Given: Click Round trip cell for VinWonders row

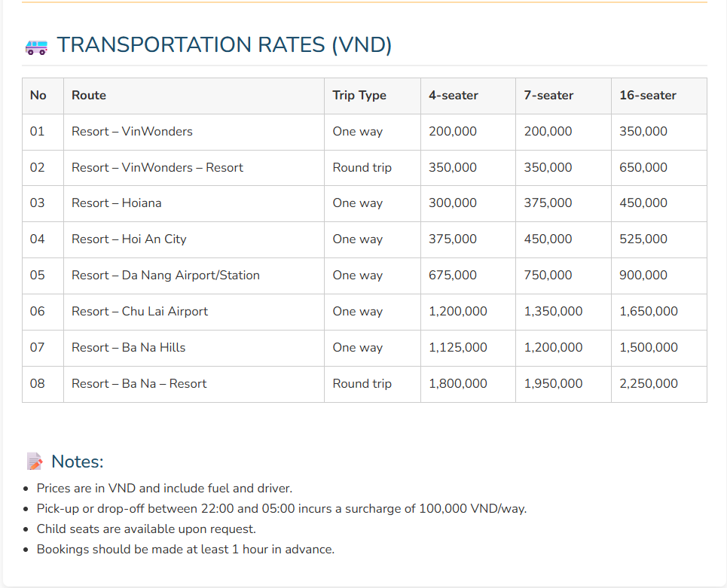Looking at the screenshot, I should coord(362,168).
